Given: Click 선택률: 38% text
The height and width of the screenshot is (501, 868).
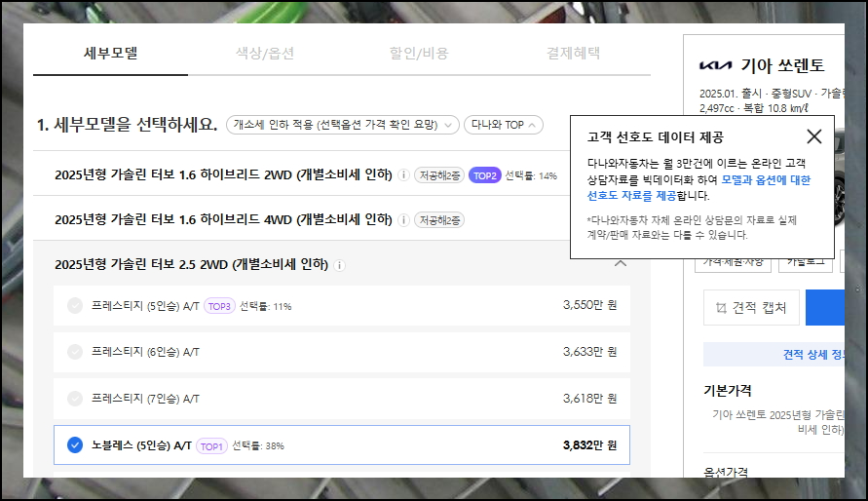Looking at the screenshot, I should 258,446.
